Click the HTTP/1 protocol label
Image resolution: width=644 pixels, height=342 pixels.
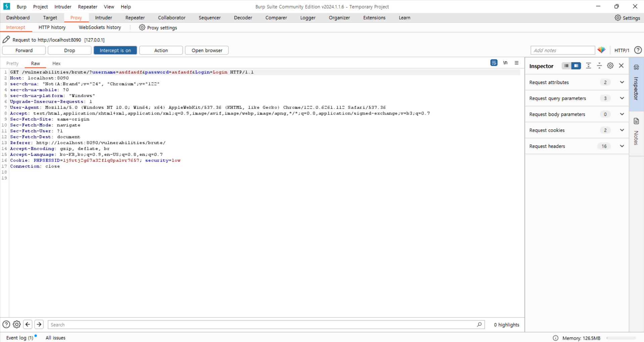622,50
